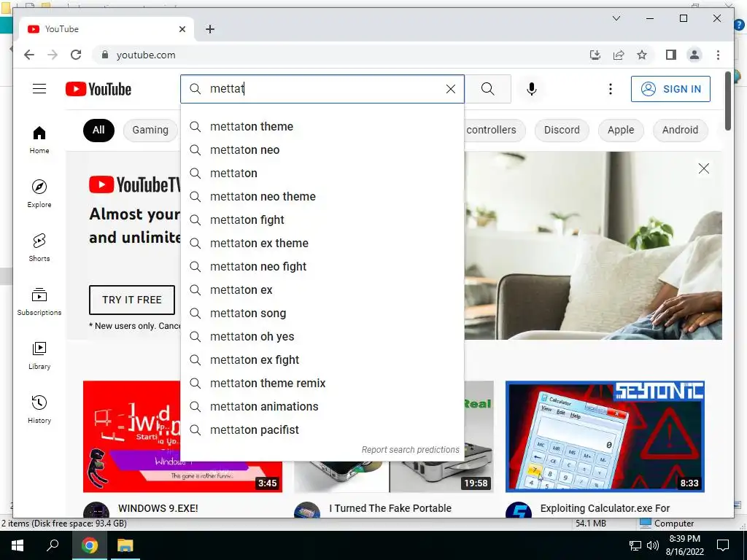This screenshot has width=747, height=560.
Task: Open taskbar search magnifier
Action: pos(53,545)
